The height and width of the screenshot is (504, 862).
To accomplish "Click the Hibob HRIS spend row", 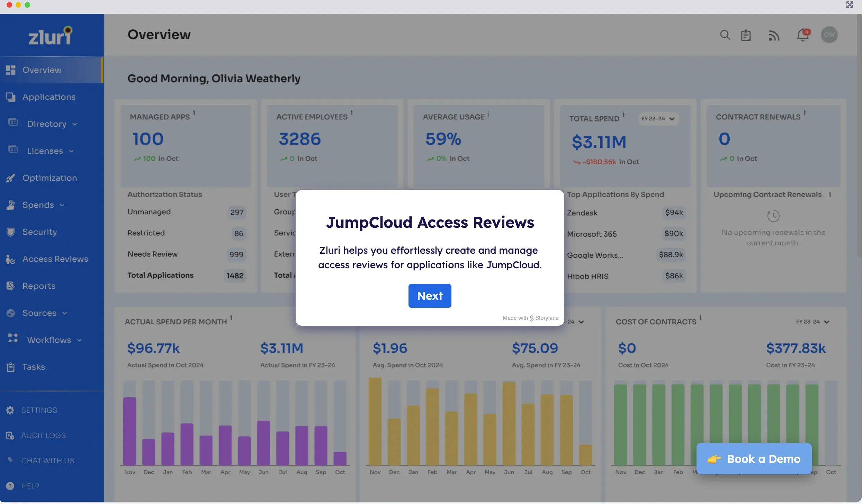I will [626, 276].
